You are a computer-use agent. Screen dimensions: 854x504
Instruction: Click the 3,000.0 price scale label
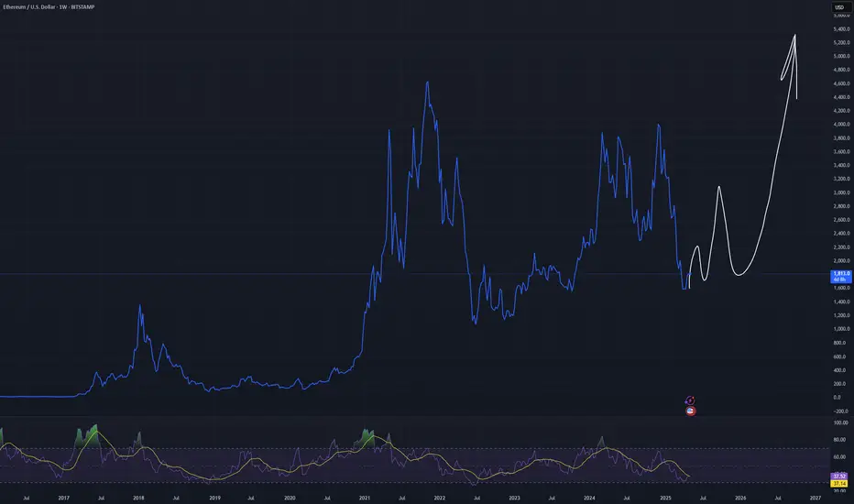pos(841,192)
